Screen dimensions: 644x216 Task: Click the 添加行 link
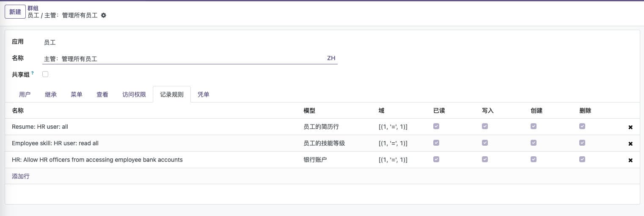21,176
